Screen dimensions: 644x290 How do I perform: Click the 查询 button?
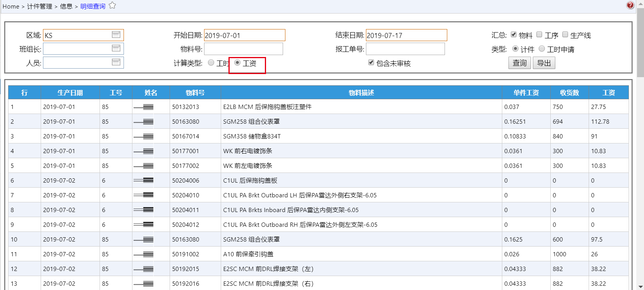click(x=520, y=63)
